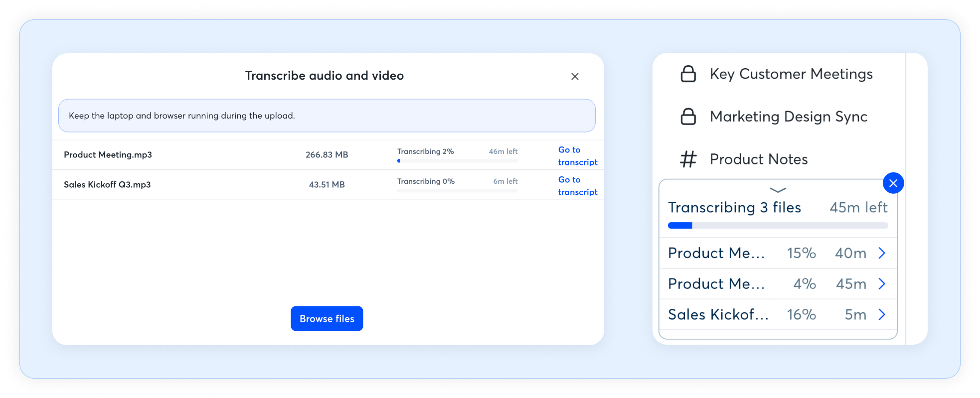Click the 16% progress value
The image size is (980, 398).
pyautogui.click(x=802, y=315)
